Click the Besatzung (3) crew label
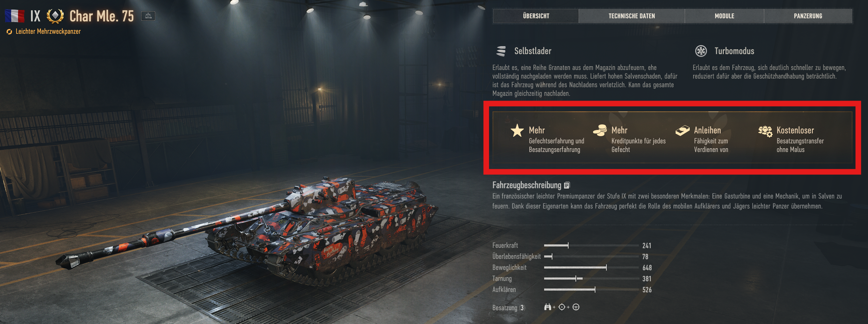This screenshot has width=868, height=324. [x=509, y=307]
